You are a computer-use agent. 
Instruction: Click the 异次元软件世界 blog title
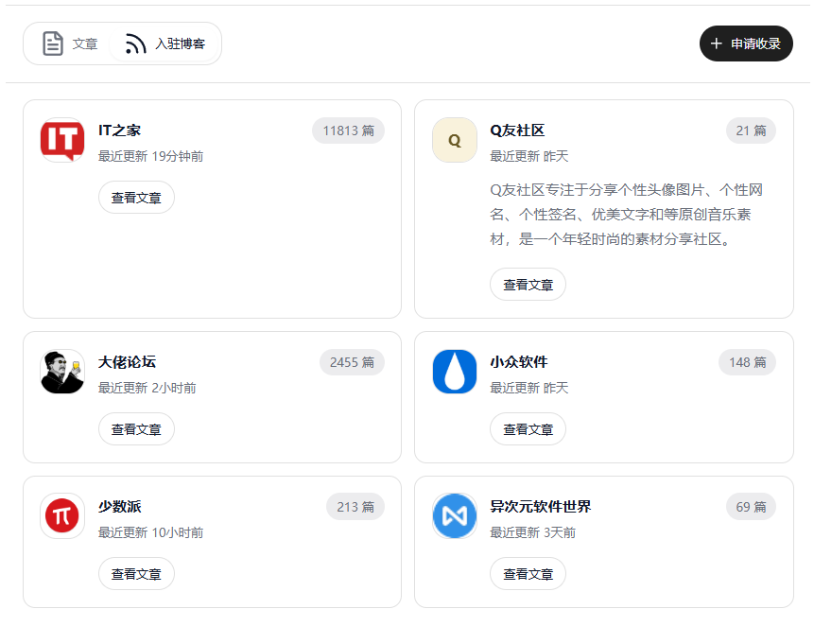tap(541, 506)
